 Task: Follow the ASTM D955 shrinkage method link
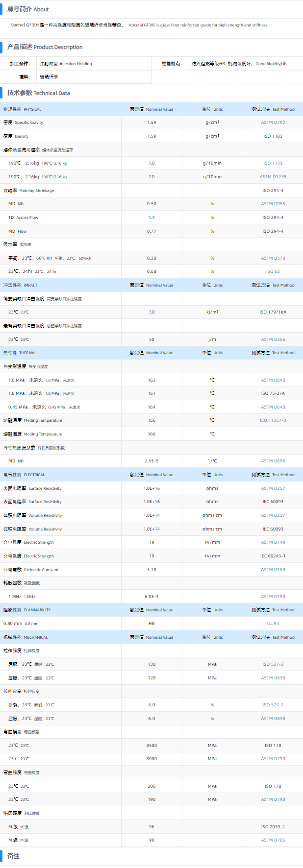(273, 204)
